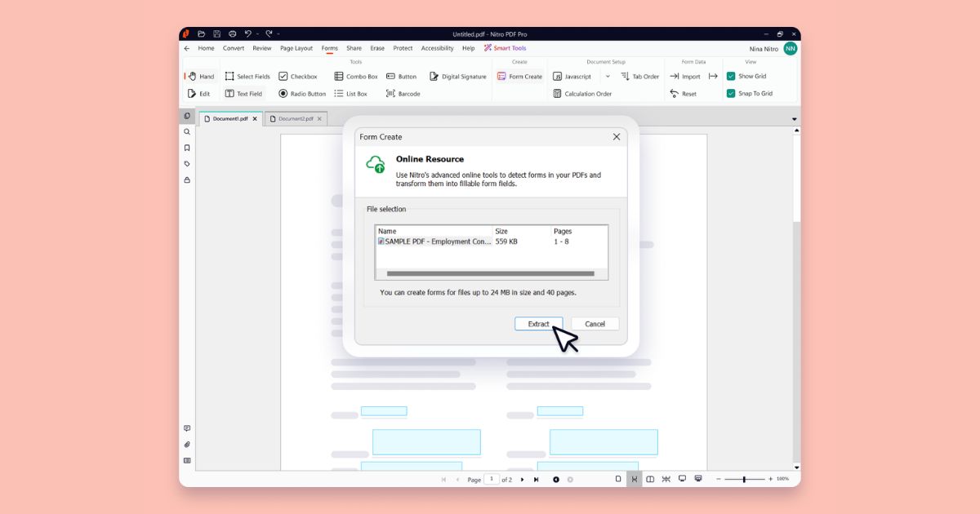The width and height of the screenshot is (980, 514).
Task: Reset the form data
Action: [683, 94]
